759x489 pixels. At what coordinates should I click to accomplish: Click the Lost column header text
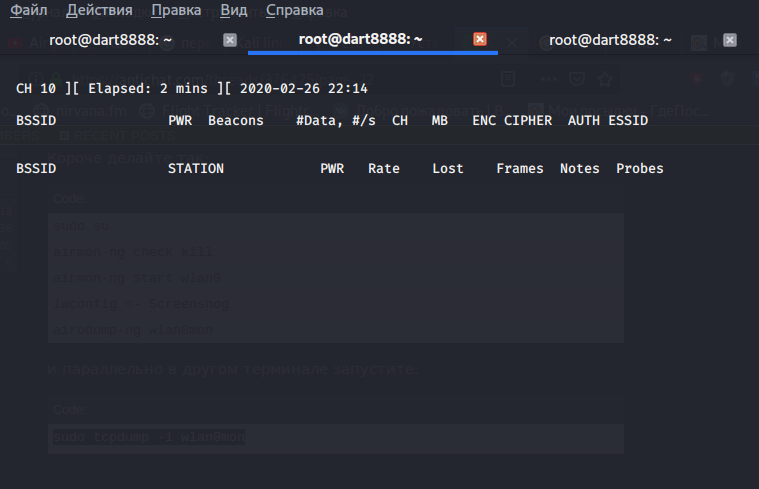click(448, 169)
